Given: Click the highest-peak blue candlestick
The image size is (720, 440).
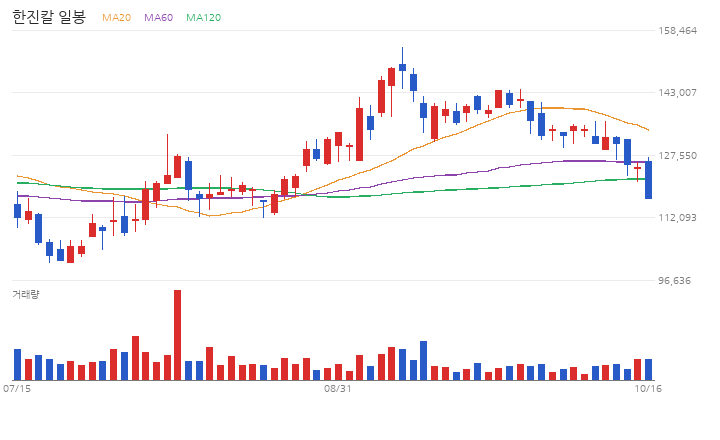Looking at the screenshot, I should (402, 68).
